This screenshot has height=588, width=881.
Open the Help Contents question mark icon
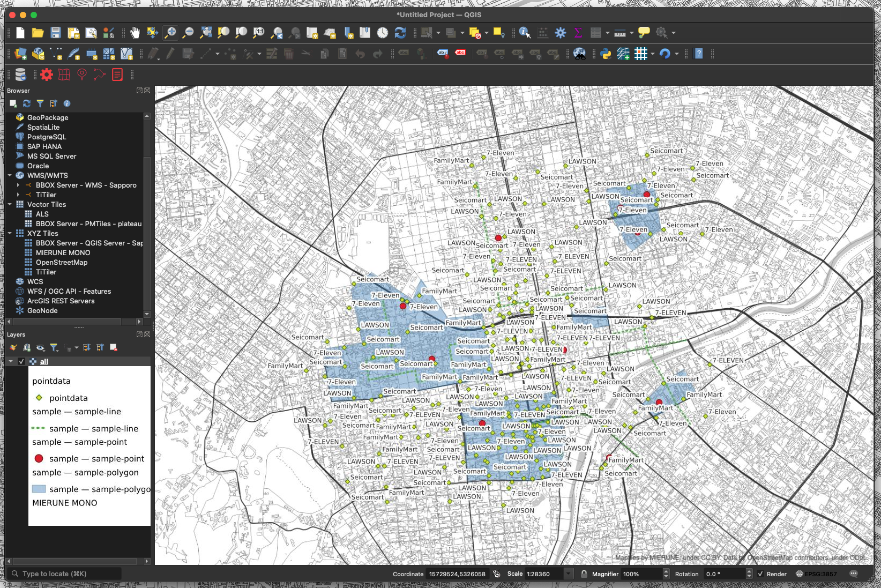click(x=699, y=54)
